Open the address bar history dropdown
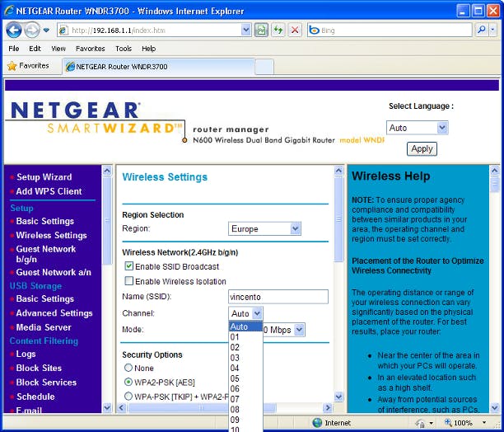This screenshot has width=504, height=432. (x=246, y=31)
